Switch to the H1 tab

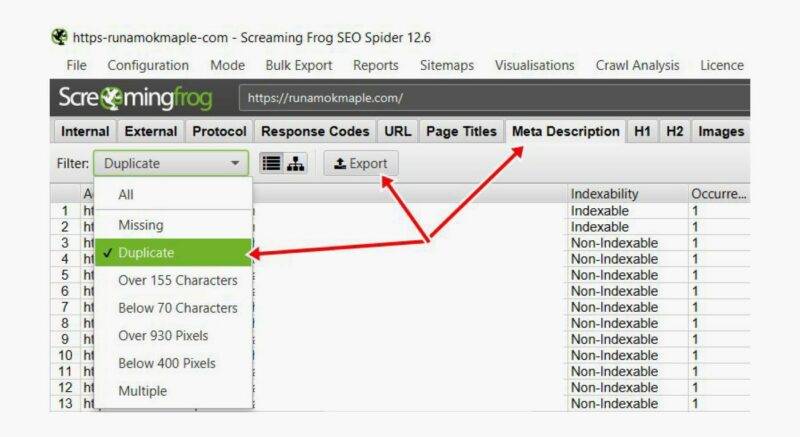click(642, 132)
